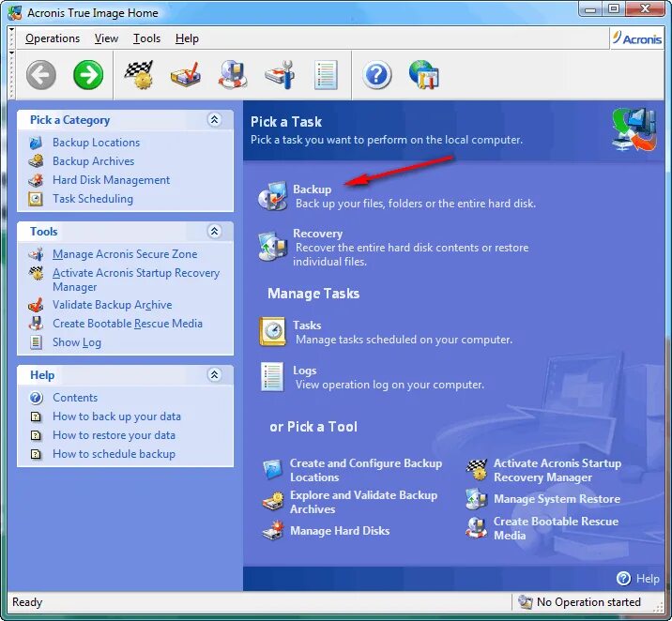Open How to back up your data
Image resolution: width=672 pixels, height=621 pixels.
pyautogui.click(x=116, y=417)
